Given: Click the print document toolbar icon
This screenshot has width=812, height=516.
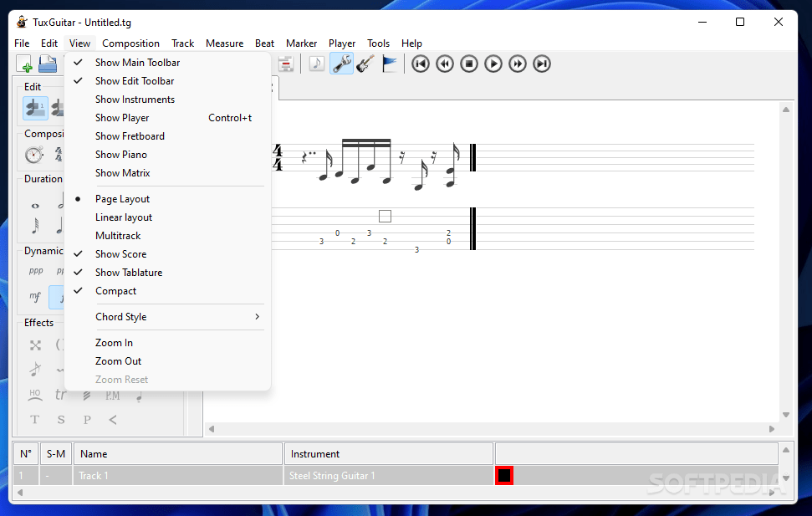Looking at the screenshot, I should click(46, 64).
